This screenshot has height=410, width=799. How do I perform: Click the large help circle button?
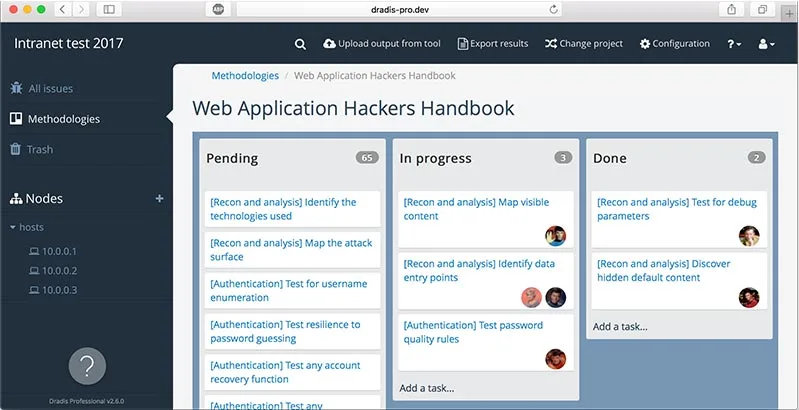tap(87, 366)
